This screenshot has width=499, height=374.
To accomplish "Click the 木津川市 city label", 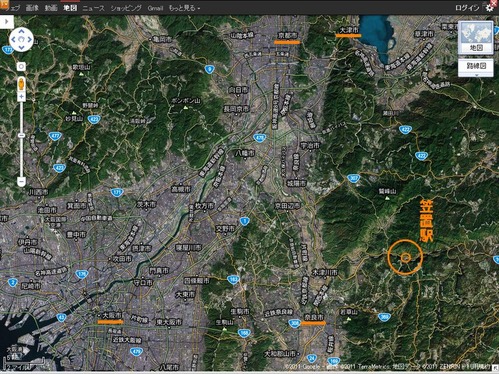I will (325, 272).
